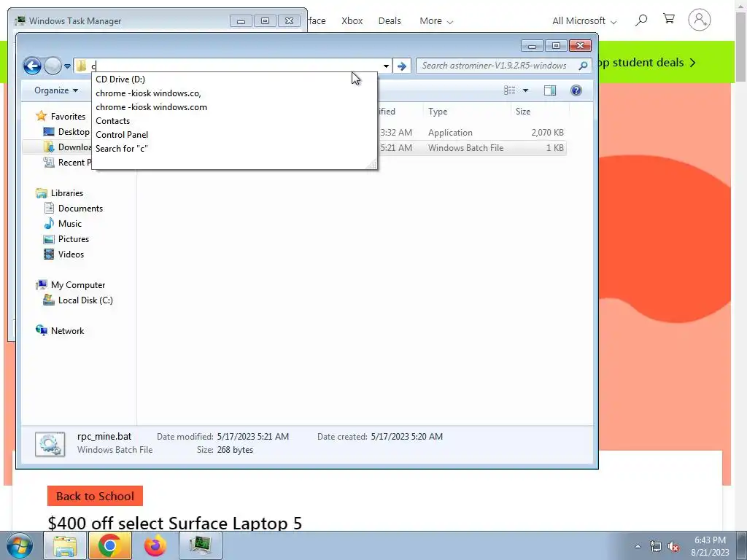
Task: Click the sign-in account icon
Action: pos(700,20)
